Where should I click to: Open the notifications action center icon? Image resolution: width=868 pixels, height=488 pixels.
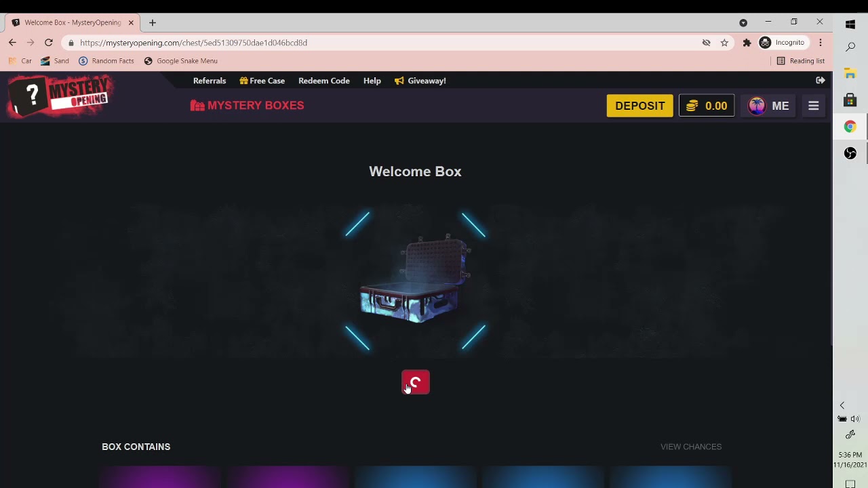tap(850, 484)
